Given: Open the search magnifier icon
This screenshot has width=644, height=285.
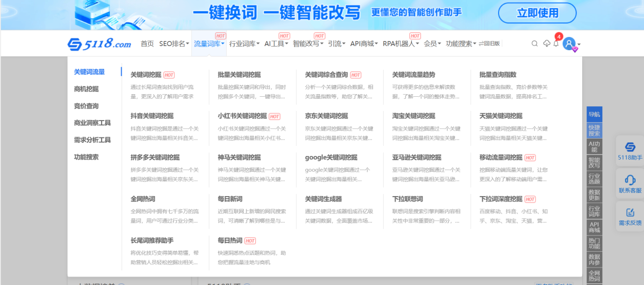Looking at the screenshot, I should [x=535, y=44].
